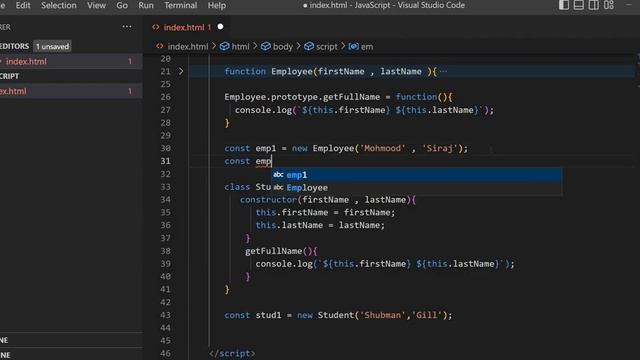Toggle bottom panel layout icon
Screen dimensions: 640x360
(578, 5)
